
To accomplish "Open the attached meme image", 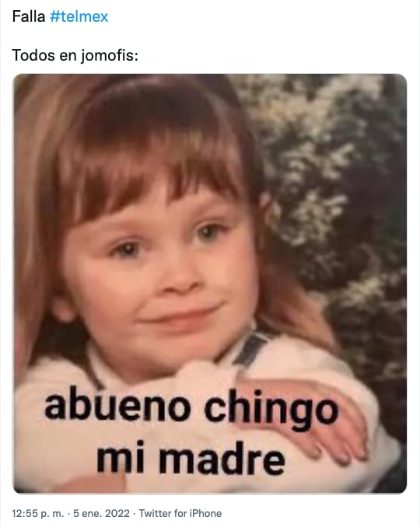I will [210, 284].
